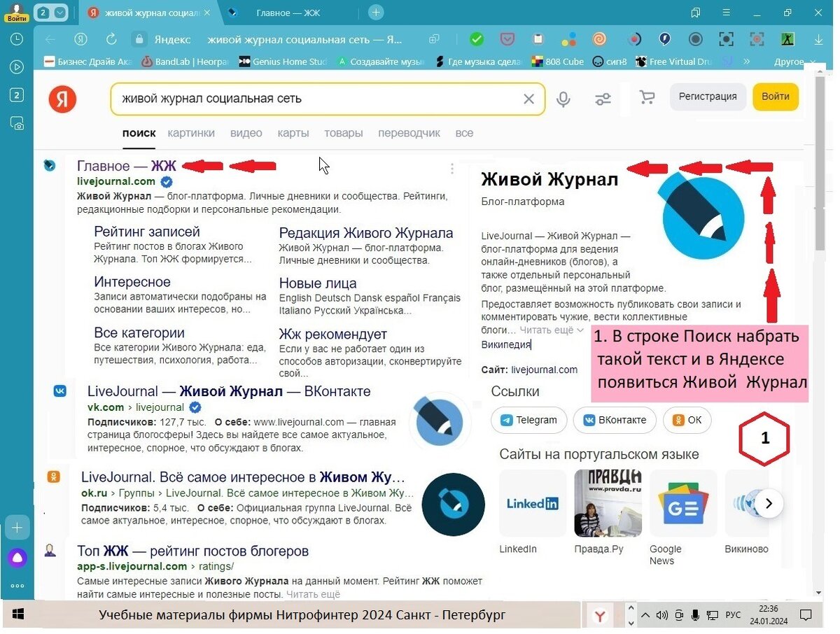Show next sites carousel arrow

coord(769,503)
